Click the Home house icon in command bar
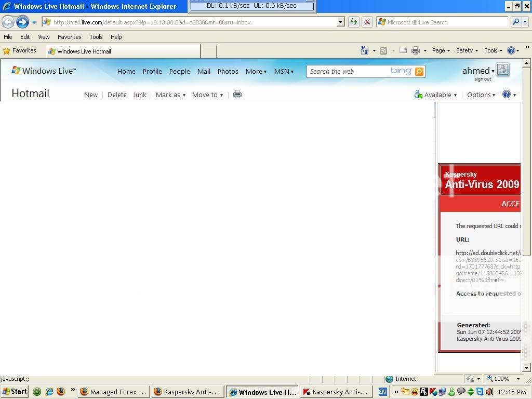Viewport: 532px width, 399px height. (365, 50)
